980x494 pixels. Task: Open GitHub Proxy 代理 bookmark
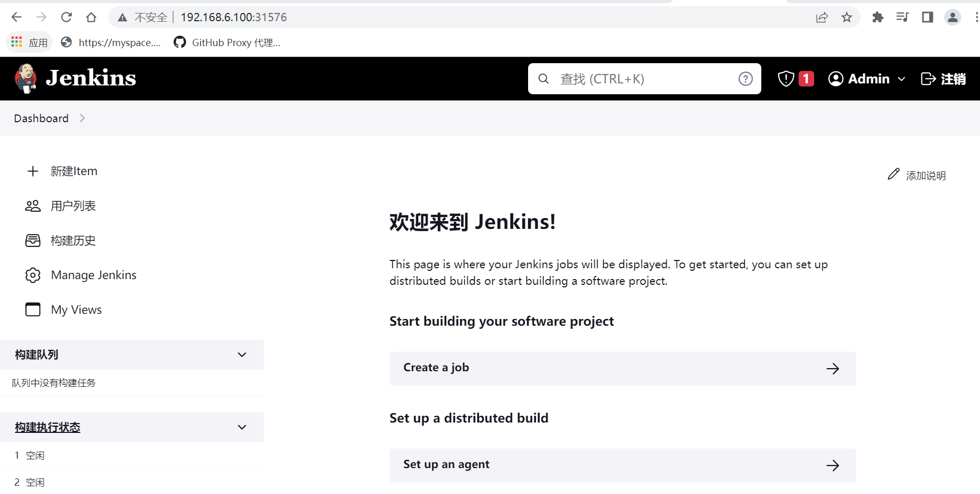(x=227, y=42)
